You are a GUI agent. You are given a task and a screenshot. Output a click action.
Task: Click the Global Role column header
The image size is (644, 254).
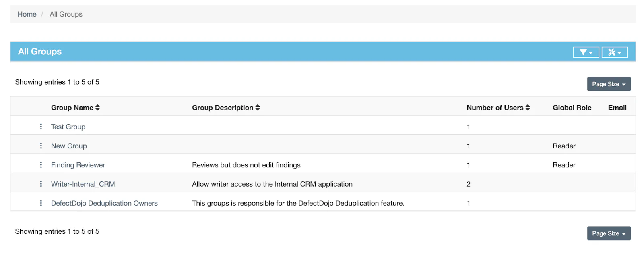point(572,108)
